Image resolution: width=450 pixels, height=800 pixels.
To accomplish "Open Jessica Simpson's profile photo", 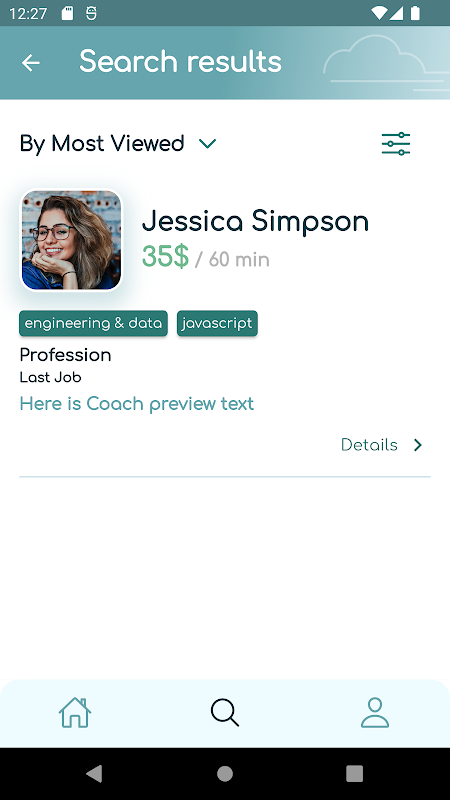I will pyautogui.click(x=71, y=240).
